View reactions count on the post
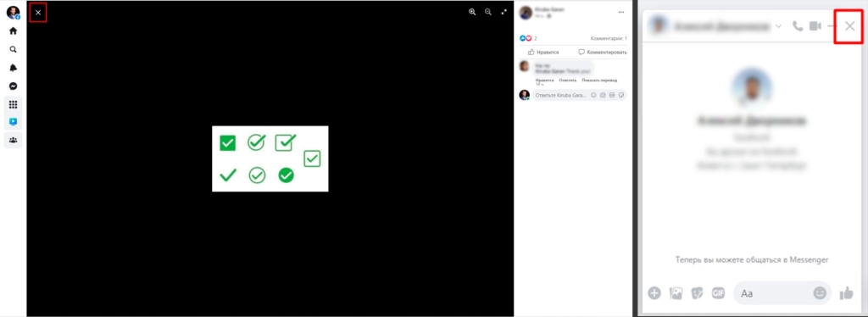The image size is (868, 317). point(528,39)
